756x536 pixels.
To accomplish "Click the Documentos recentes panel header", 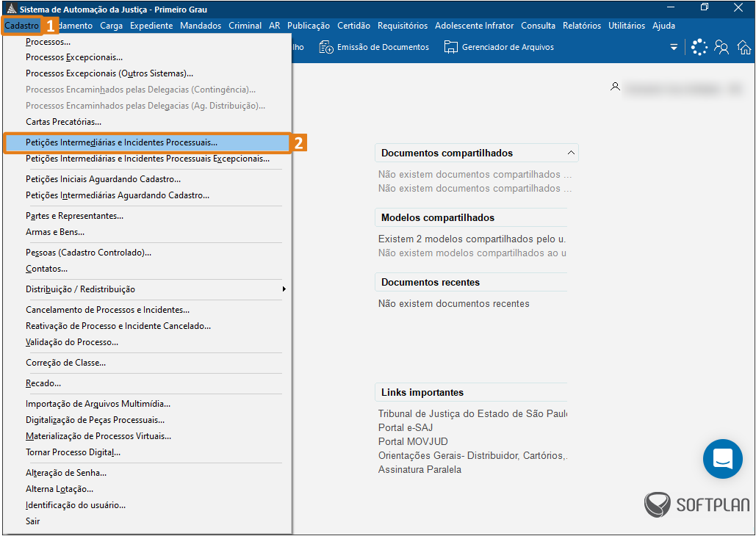I will coord(471,282).
